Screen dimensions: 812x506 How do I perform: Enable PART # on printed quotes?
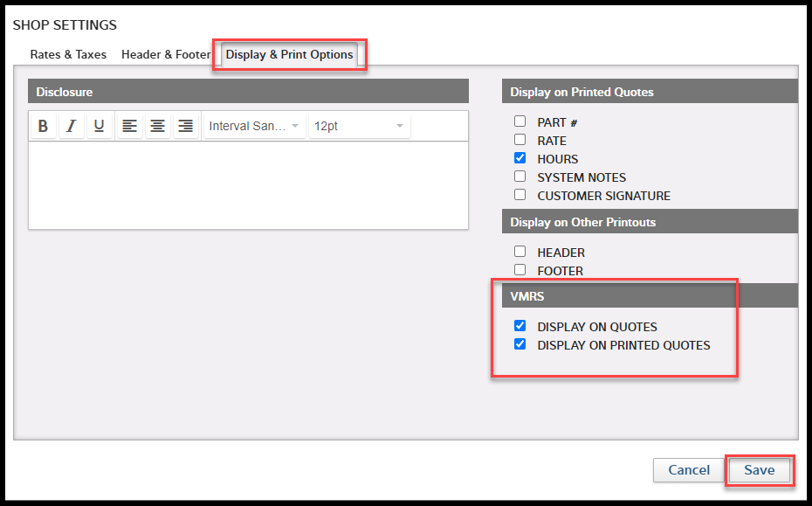520,121
